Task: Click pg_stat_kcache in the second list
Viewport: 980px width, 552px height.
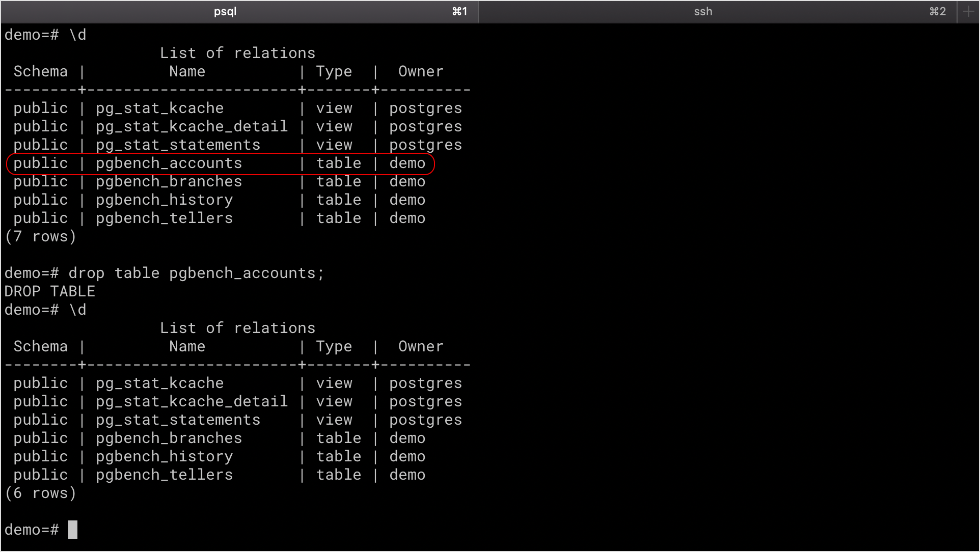Action: [159, 383]
